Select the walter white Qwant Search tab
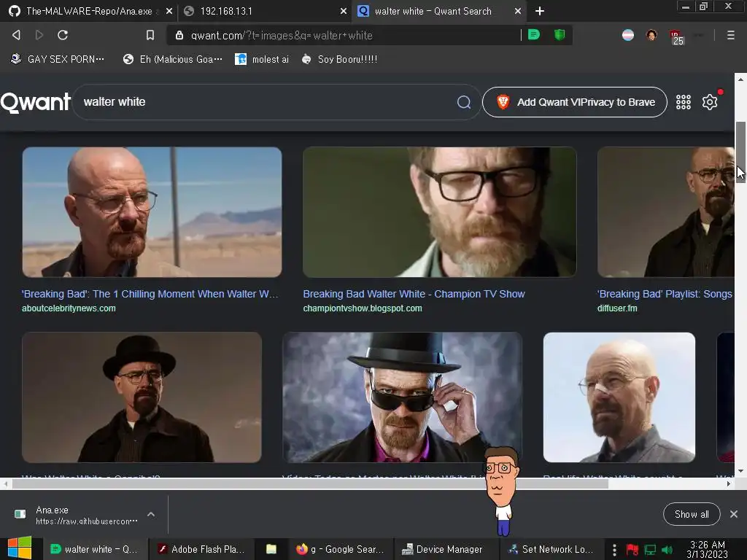747x560 pixels. (x=438, y=11)
